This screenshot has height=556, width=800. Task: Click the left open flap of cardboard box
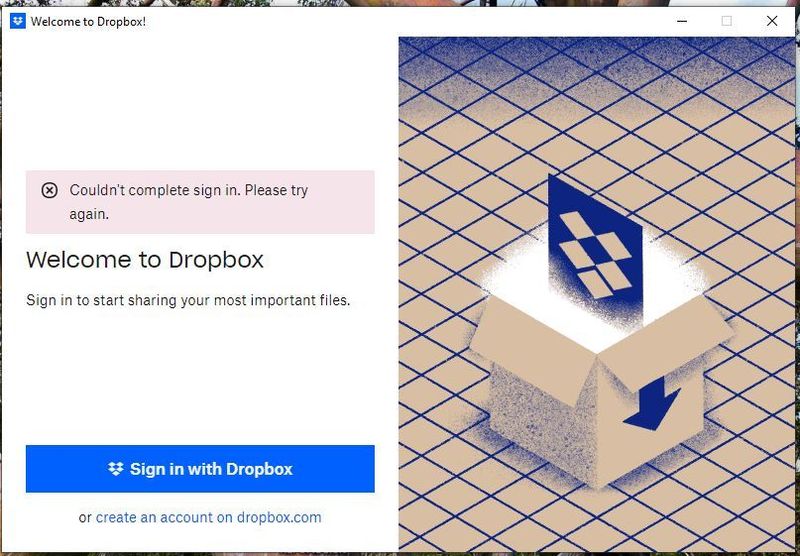(x=533, y=347)
